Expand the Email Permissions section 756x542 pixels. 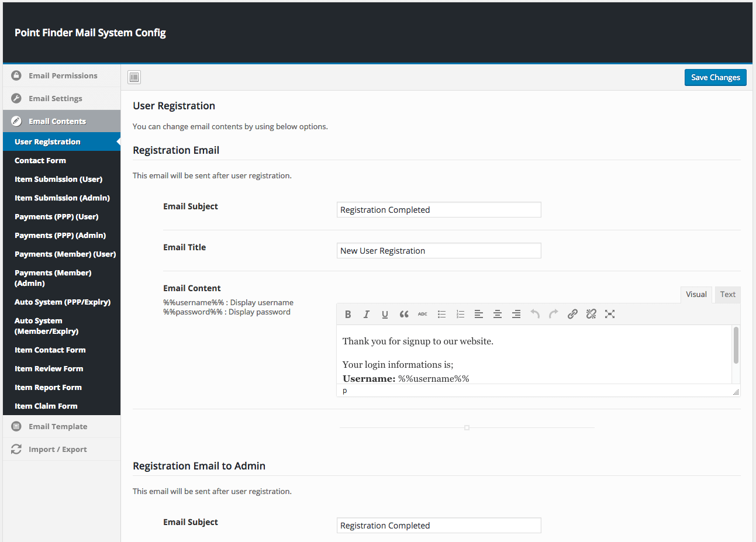(63, 76)
